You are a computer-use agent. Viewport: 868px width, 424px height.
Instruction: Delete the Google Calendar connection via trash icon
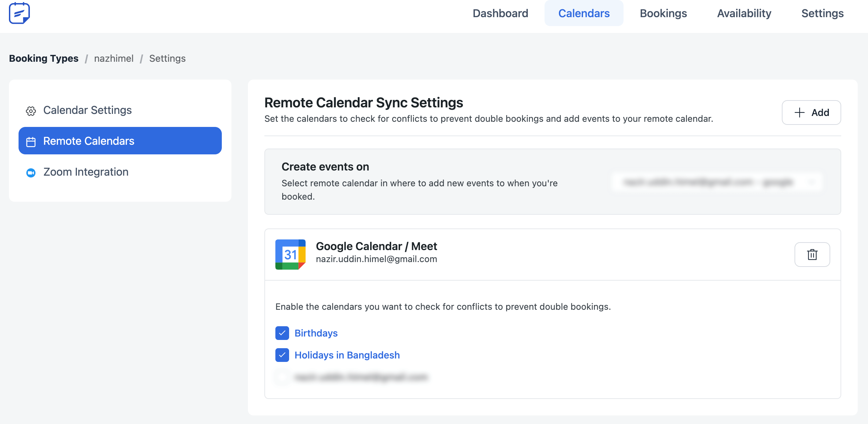[x=812, y=255]
